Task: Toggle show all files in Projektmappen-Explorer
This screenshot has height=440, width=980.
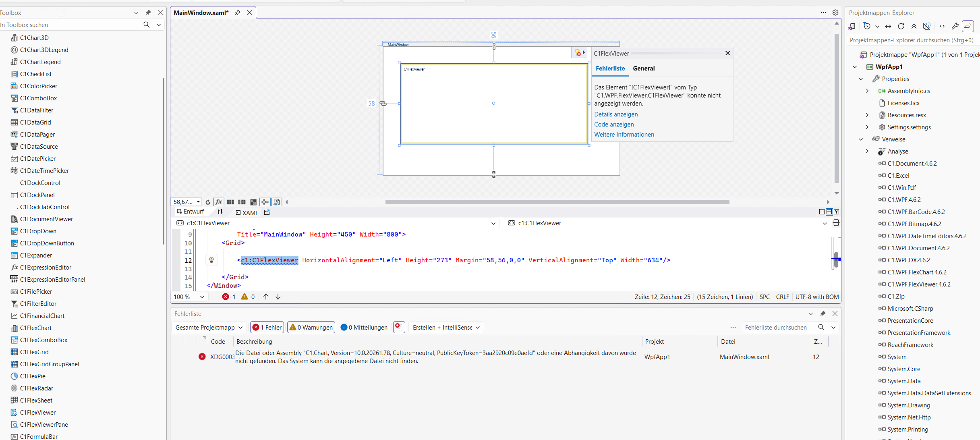Action: (927, 27)
